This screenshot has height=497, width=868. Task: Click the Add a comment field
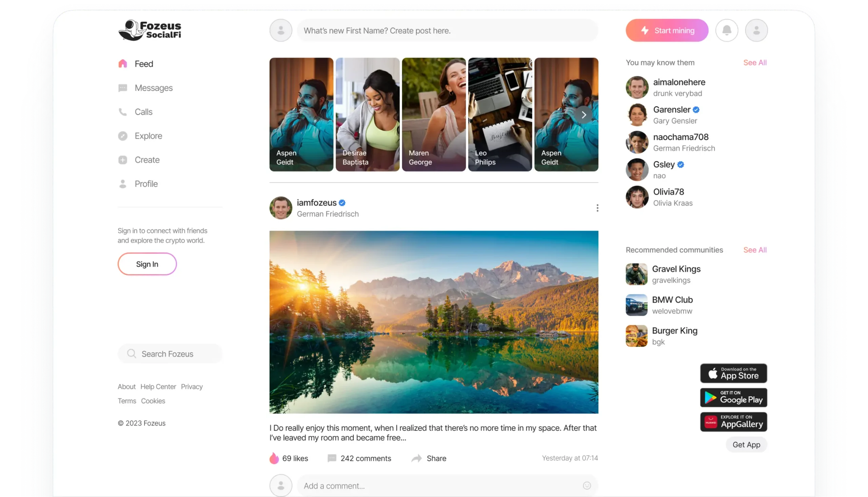pyautogui.click(x=447, y=485)
